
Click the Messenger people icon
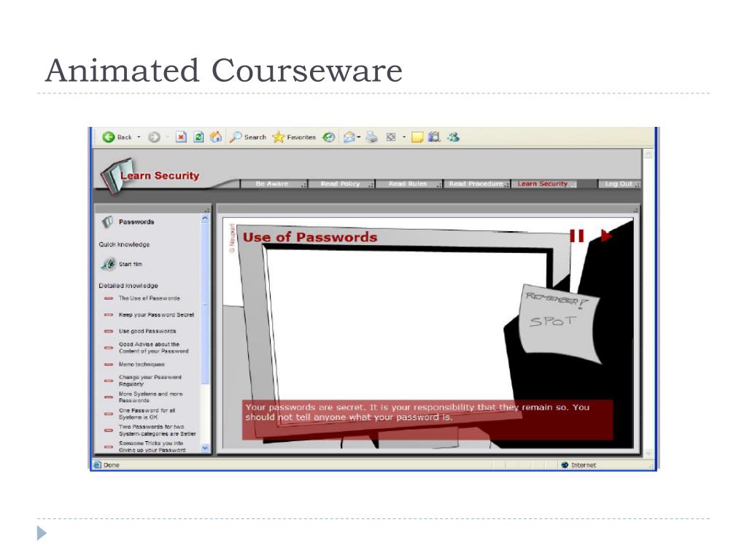[453, 137]
